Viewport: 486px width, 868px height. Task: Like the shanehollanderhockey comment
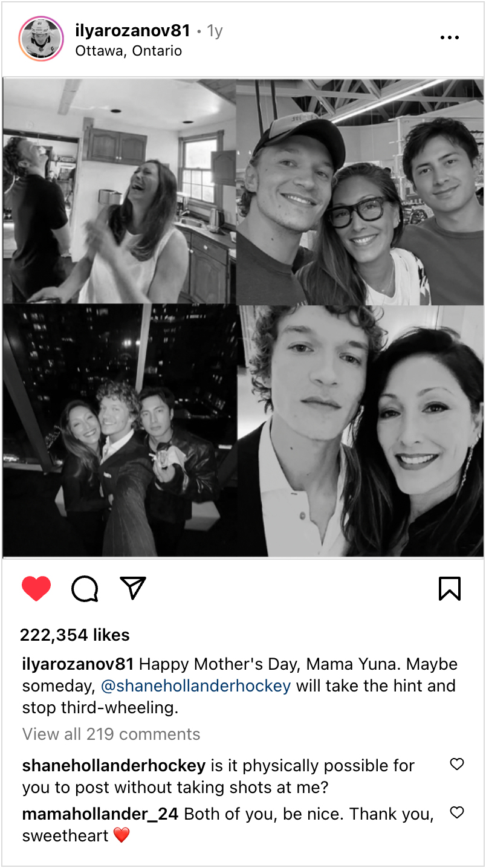(457, 765)
